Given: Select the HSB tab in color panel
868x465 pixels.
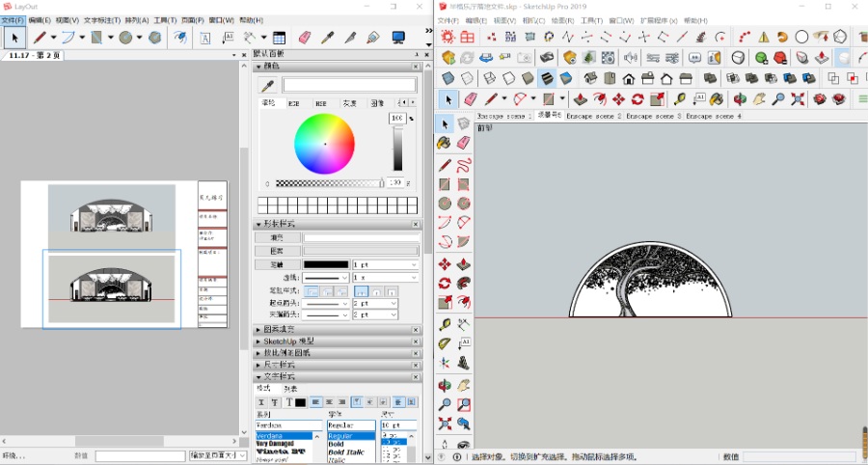Looking at the screenshot, I should (321, 103).
